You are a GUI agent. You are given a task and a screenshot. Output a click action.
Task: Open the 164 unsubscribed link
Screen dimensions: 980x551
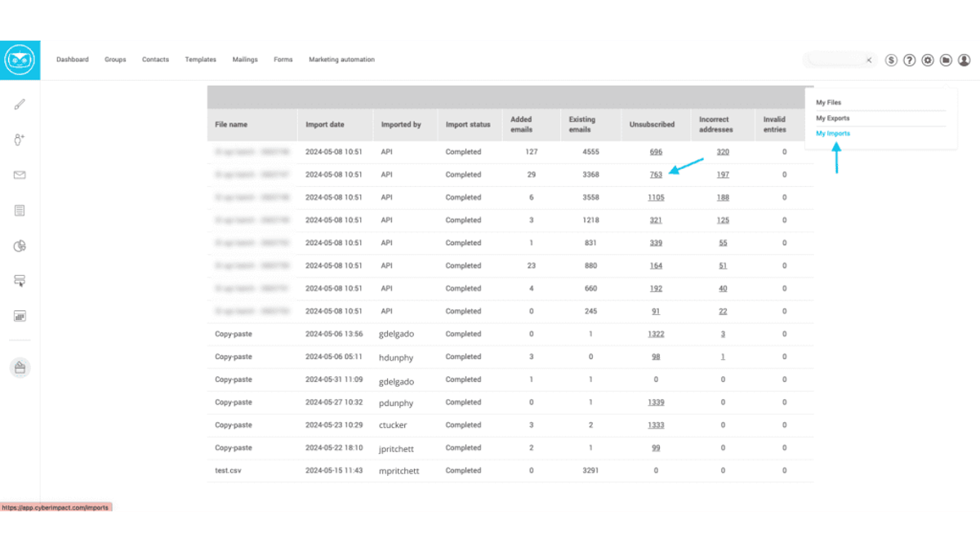point(656,266)
